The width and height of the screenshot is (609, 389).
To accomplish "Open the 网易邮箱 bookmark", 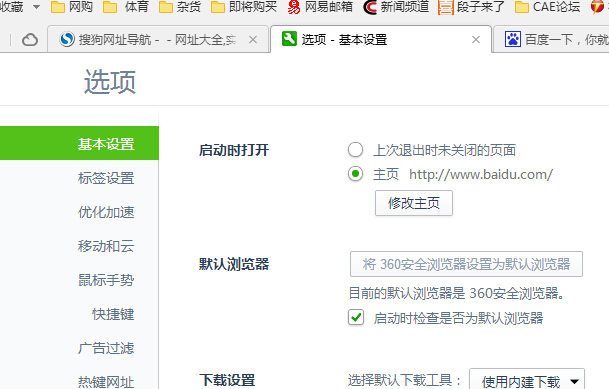I will [320, 7].
